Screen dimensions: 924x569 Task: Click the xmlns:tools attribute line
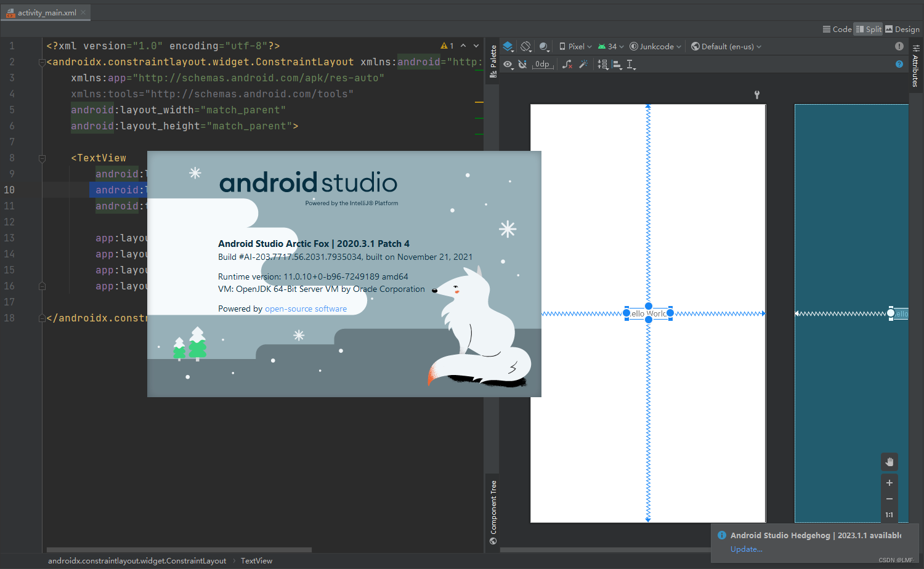pyautogui.click(x=213, y=94)
